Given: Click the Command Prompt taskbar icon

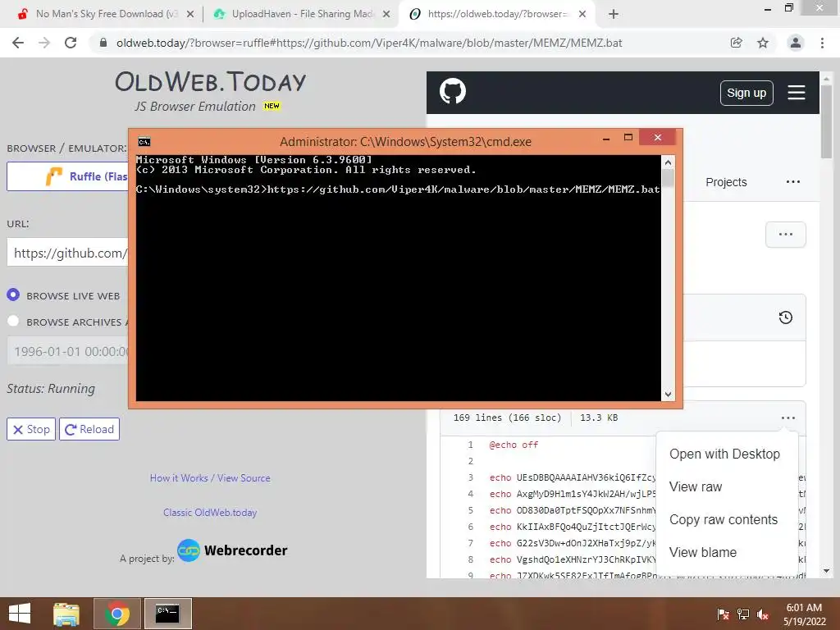Looking at the screenshot, I should 167,614.
